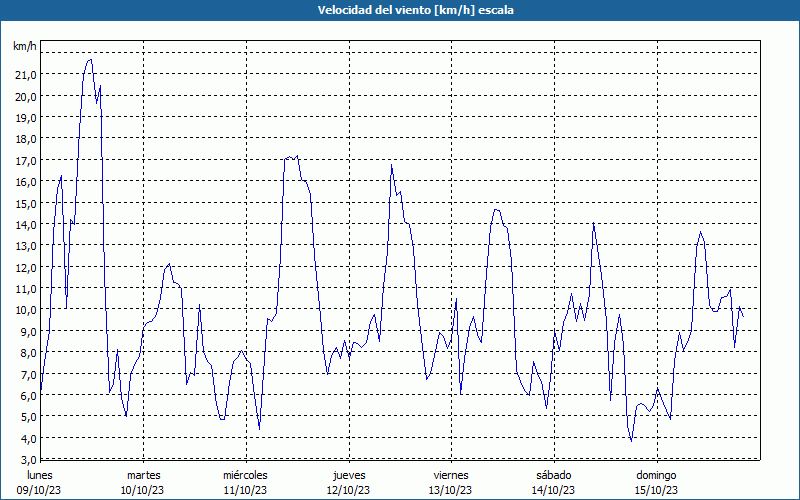The image size is (800, 500).
Task: Click the 7,0 y-axis value
Action: pos(28,374)
